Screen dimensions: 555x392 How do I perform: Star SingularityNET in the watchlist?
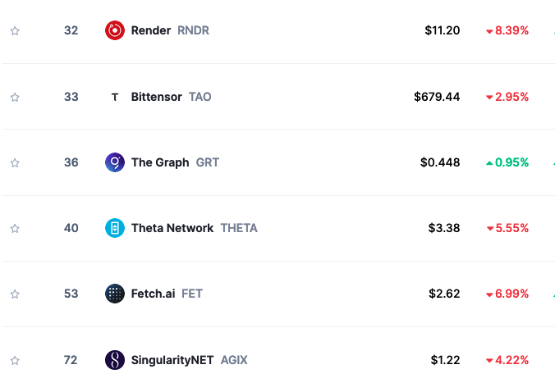[15, 360]
